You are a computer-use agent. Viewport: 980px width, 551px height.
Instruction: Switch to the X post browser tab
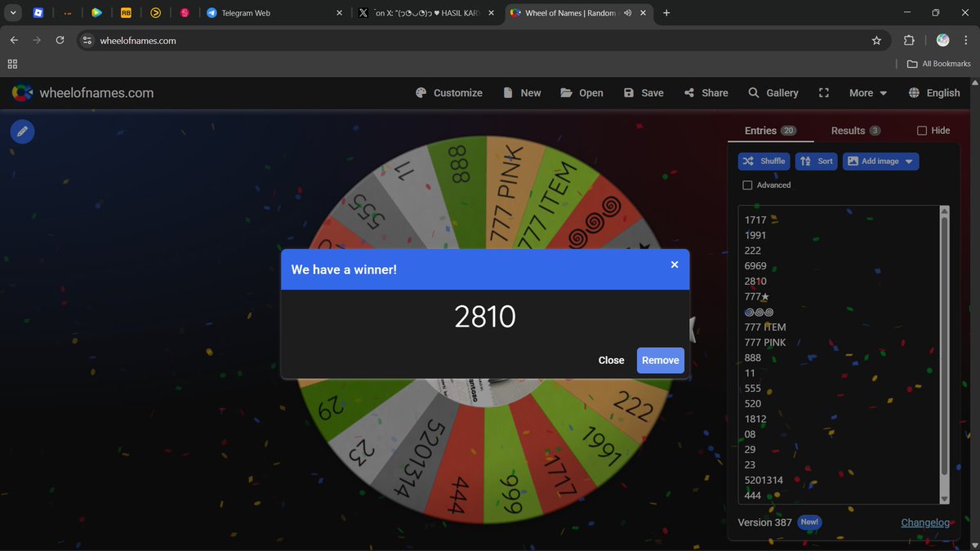pos(425,13)
